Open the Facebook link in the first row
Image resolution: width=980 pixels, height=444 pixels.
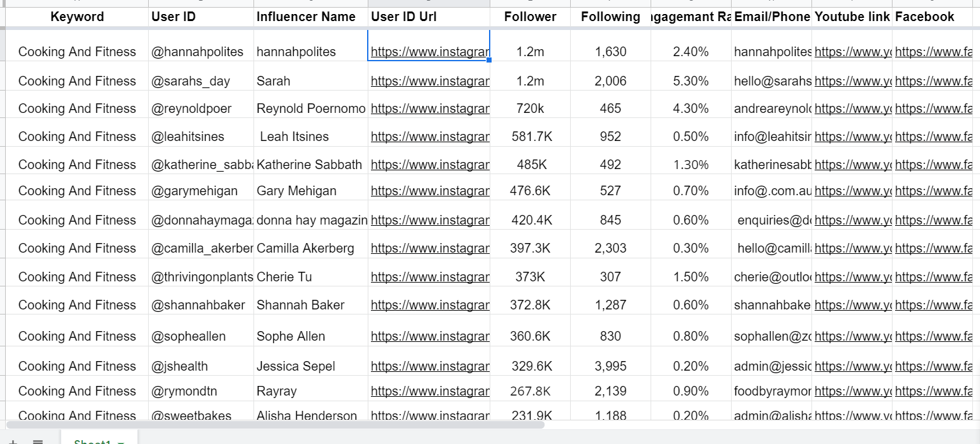934,52
